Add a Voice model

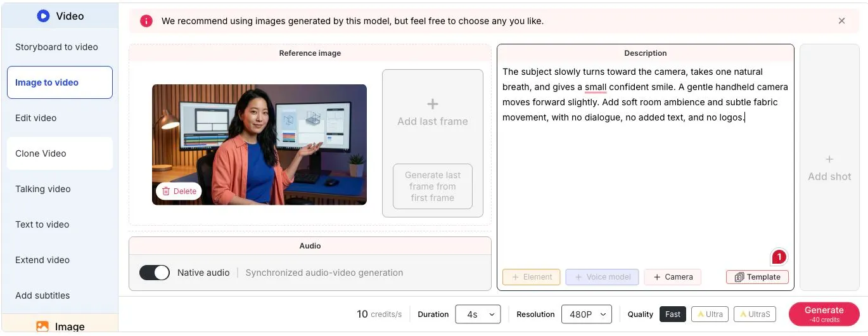[602, 277]
